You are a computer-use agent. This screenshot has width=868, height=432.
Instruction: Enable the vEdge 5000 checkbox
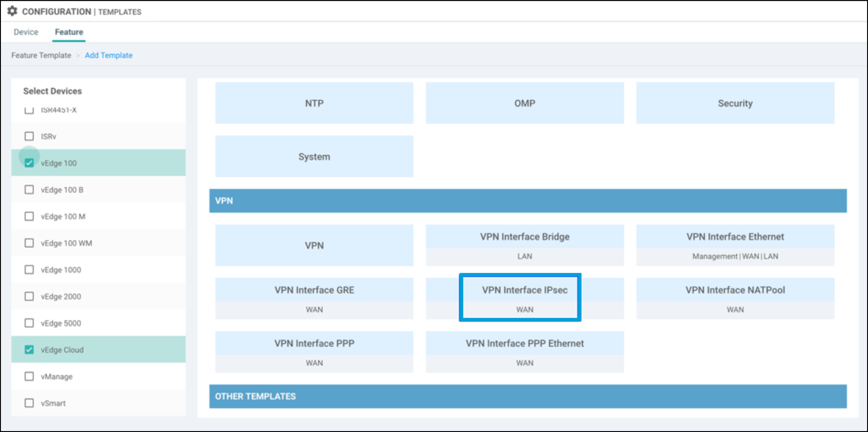pos(29,323)
